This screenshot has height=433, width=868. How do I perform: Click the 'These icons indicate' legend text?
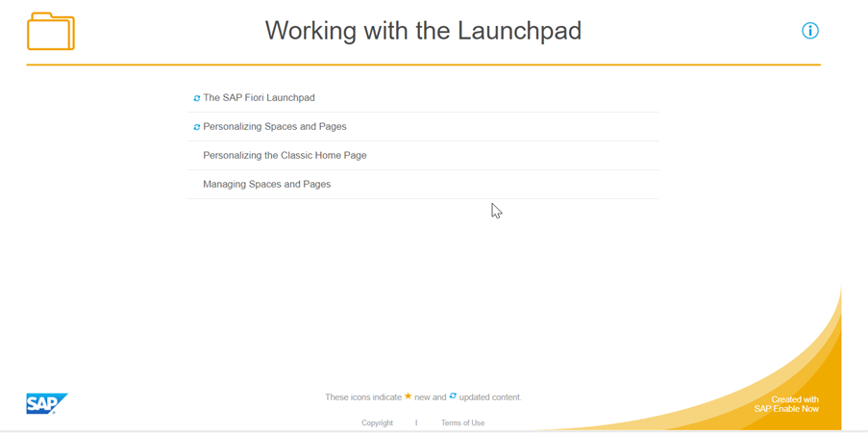pos(362,397)
